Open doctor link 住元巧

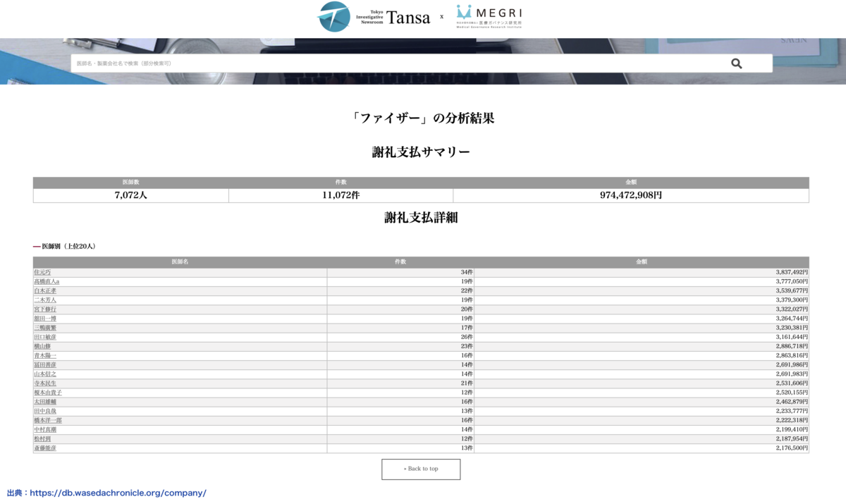[42, 272]
